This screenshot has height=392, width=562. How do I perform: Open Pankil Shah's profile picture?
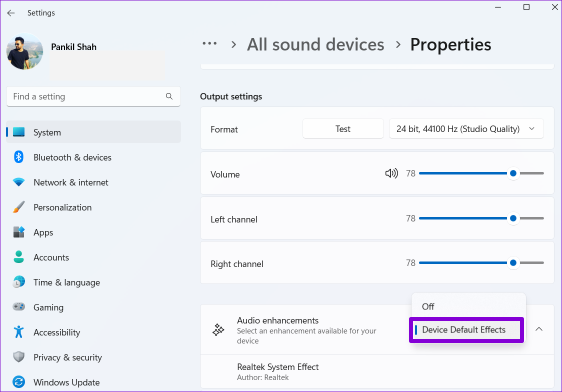coord(24,51)
